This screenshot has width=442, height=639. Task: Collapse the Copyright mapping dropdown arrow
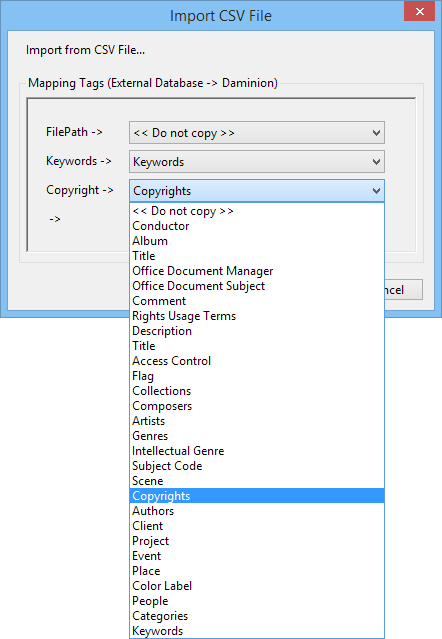tap(376, 191)
